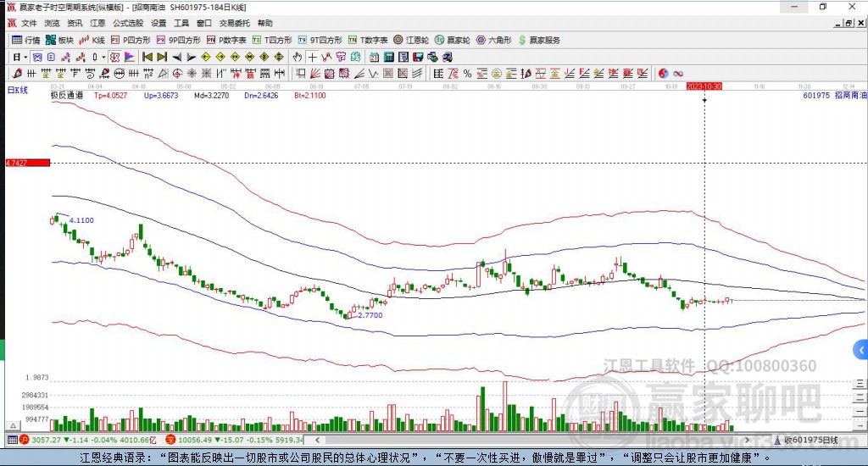Click the 行情 toolbar button
This screenshot has width=868, height=466.
(25, 40)
